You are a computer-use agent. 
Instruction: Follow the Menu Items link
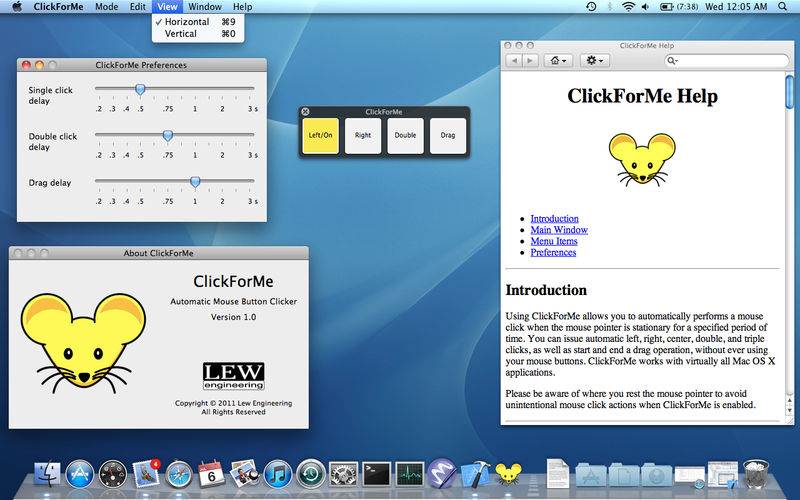[x=554, y=241]
